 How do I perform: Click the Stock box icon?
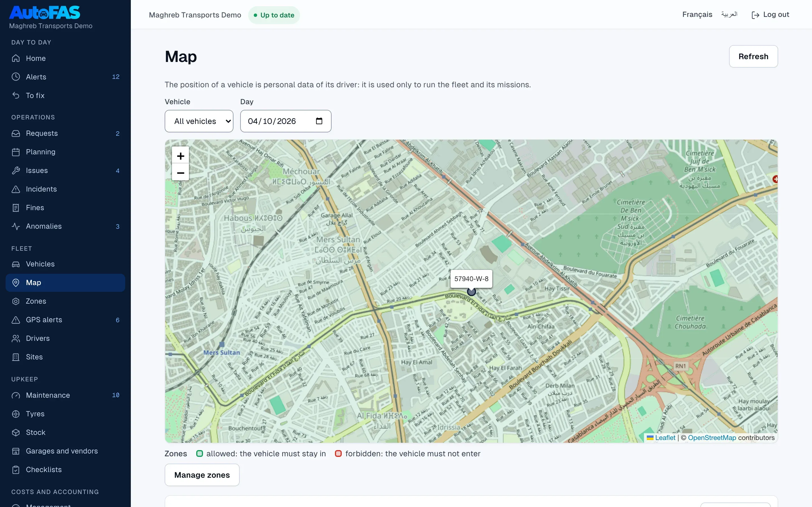coord(16,433)
